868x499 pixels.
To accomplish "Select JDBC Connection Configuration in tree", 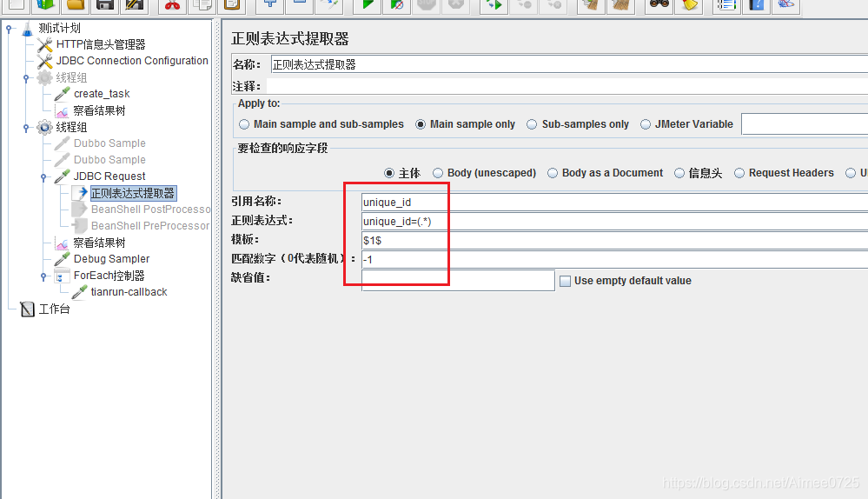I will tap(132, 61).
